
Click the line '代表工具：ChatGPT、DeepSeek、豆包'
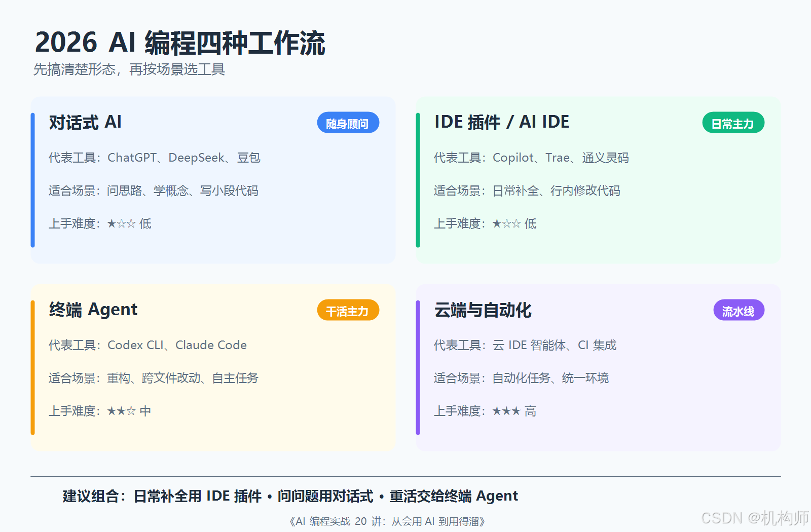[x=155, y=158]
